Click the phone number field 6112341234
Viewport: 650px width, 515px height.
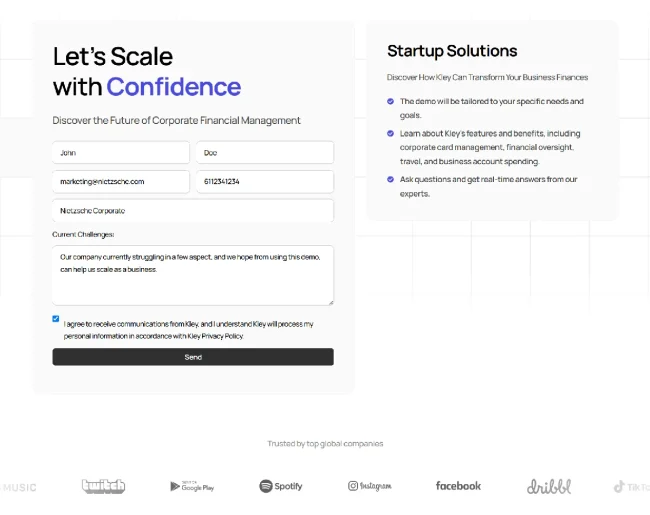pyautogui.click(x=264, y=182)
